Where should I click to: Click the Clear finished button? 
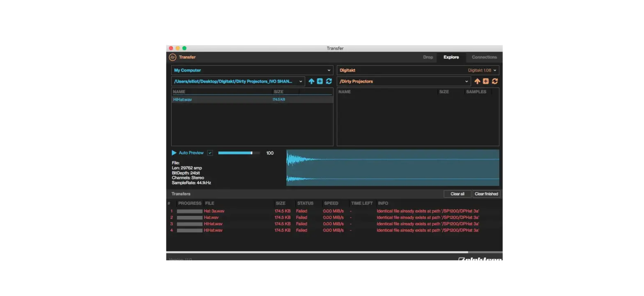486,194
